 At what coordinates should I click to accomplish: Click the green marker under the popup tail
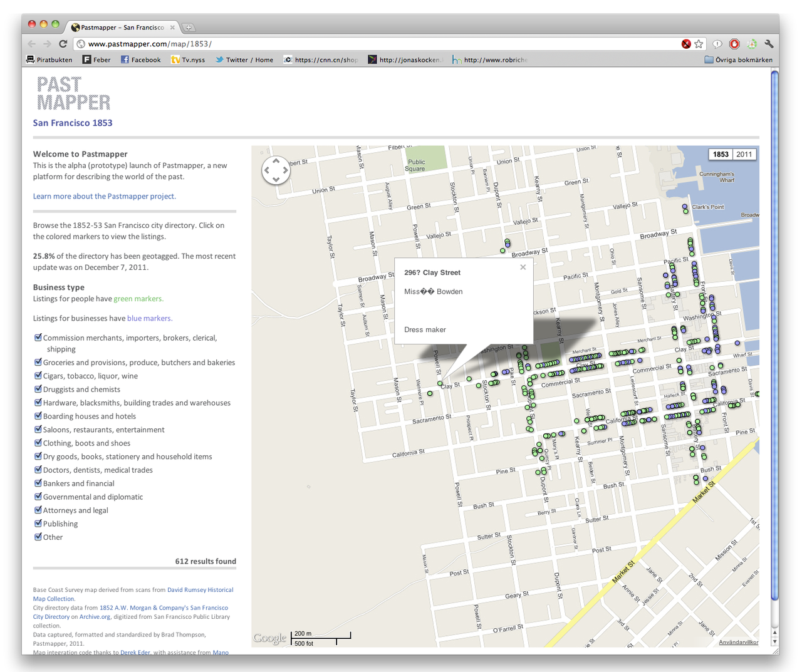[440, 383]
